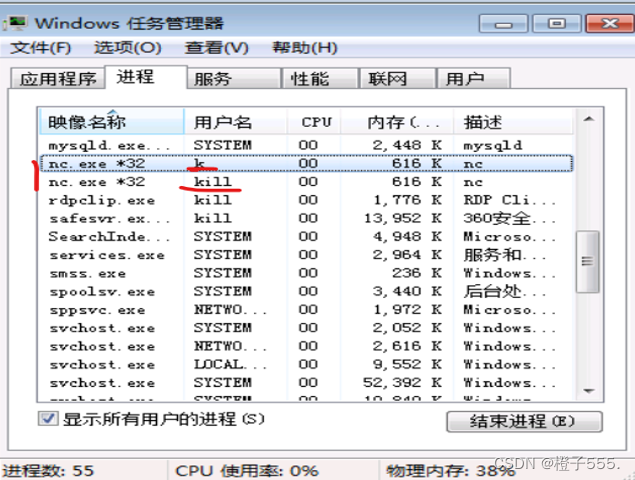Click the 物理内存: 38% status entry
Screen dimensions: 635x480
click(450, 471)
